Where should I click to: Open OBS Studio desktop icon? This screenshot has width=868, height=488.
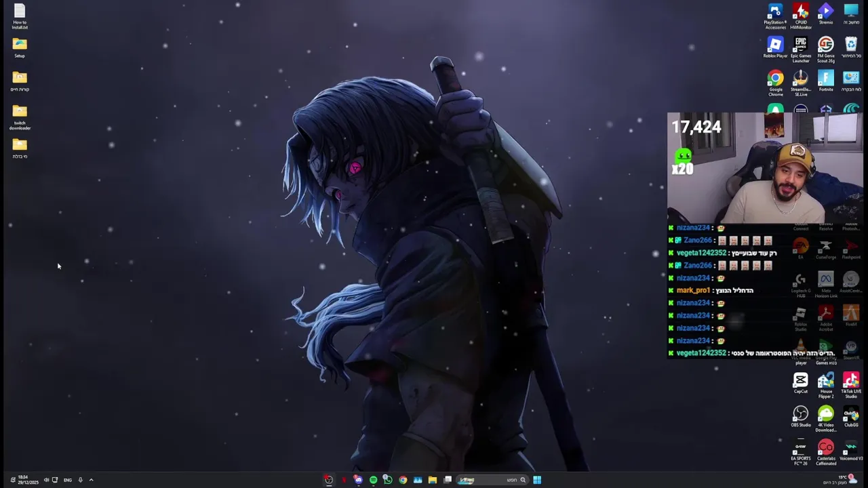(x=801, y=417)
